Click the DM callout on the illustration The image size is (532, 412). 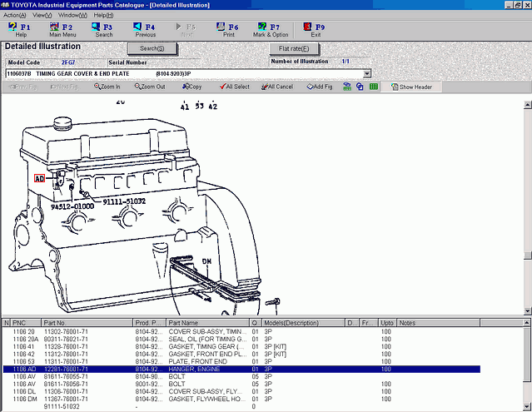(206, 261)
